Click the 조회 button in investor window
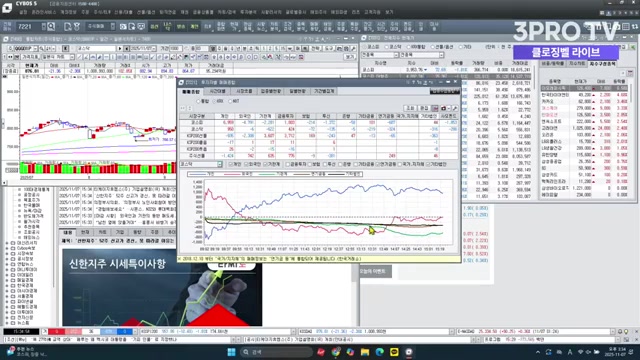The width and height of the screenshot is (640, 360). click(410, 108)
